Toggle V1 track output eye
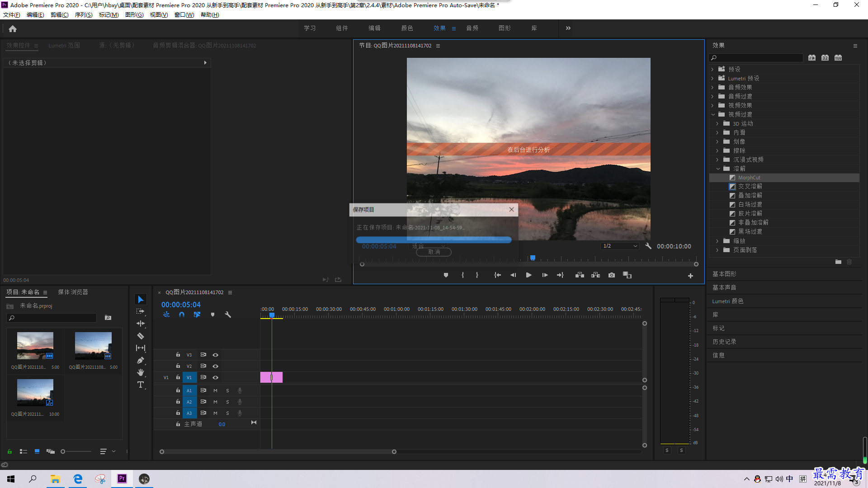Screen dimensions: 868x488 216,377
